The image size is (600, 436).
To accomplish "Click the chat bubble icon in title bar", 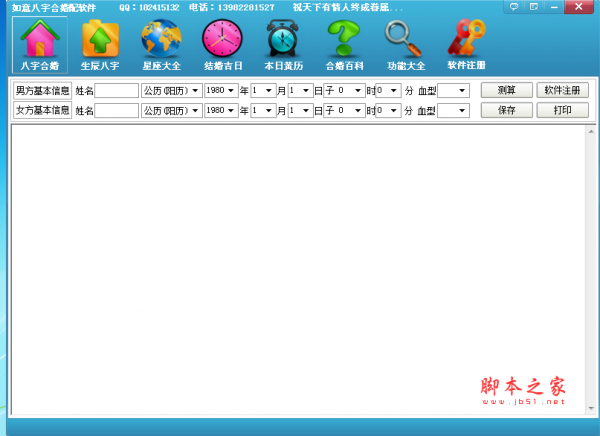I will point(514,7).
